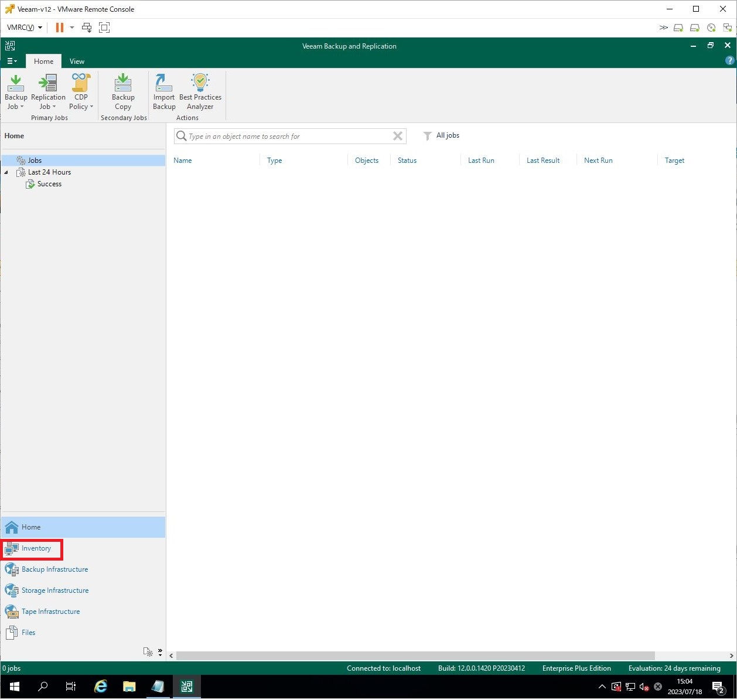Enter VMRC full screen mode
Image resolution: width=737 pixels, height=700 pixels.
click(x=104, y=28)
